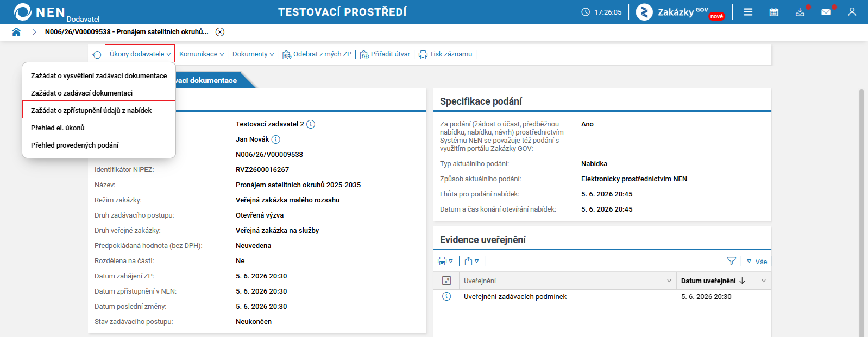Click the value RVZ2600016267

click(x=262, y=170)
